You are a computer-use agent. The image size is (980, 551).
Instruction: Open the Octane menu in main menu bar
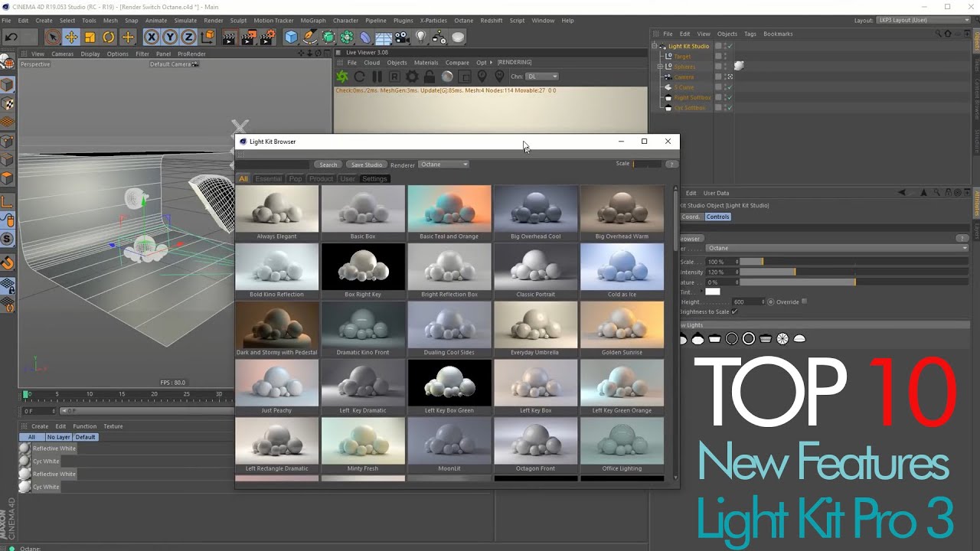click(x=463, y=21)
